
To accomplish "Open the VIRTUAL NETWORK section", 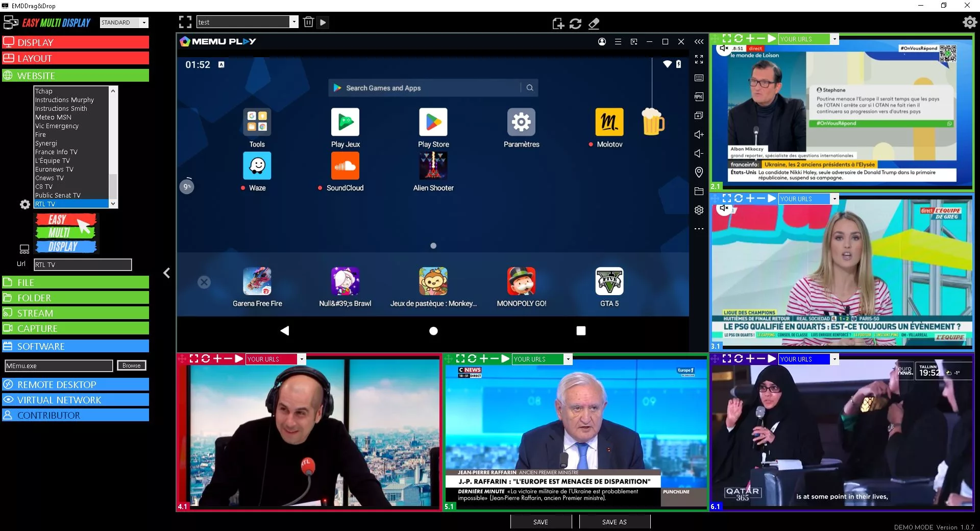I will point(76,400).
